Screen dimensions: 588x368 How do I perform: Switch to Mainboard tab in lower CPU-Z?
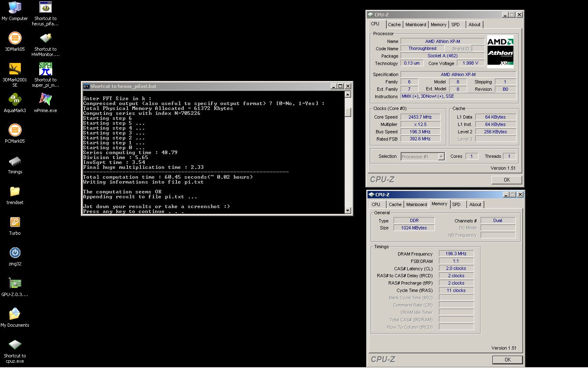pos(416,204)
